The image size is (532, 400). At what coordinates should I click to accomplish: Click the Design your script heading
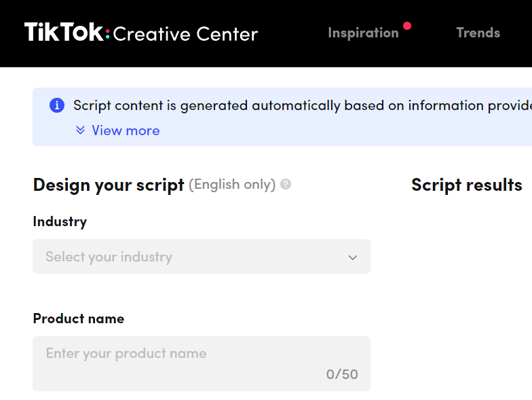[109, 185]
